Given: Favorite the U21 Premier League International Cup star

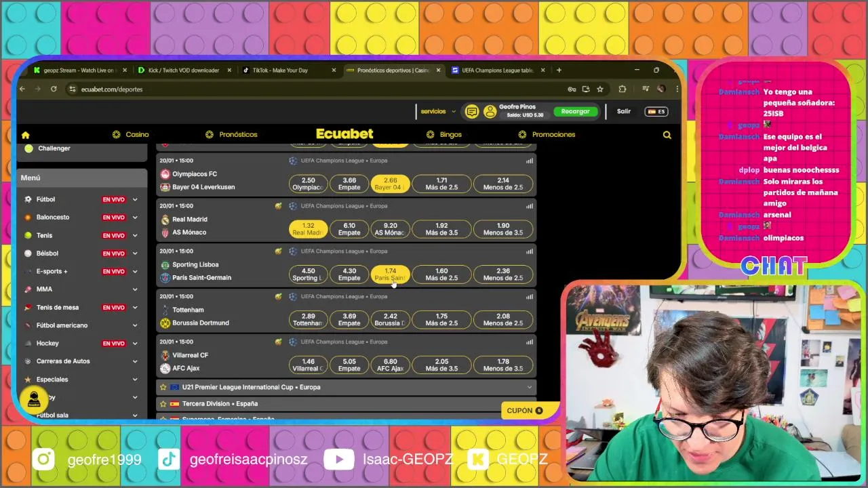Looking at the screenshot, I should [x=163, y=387].
